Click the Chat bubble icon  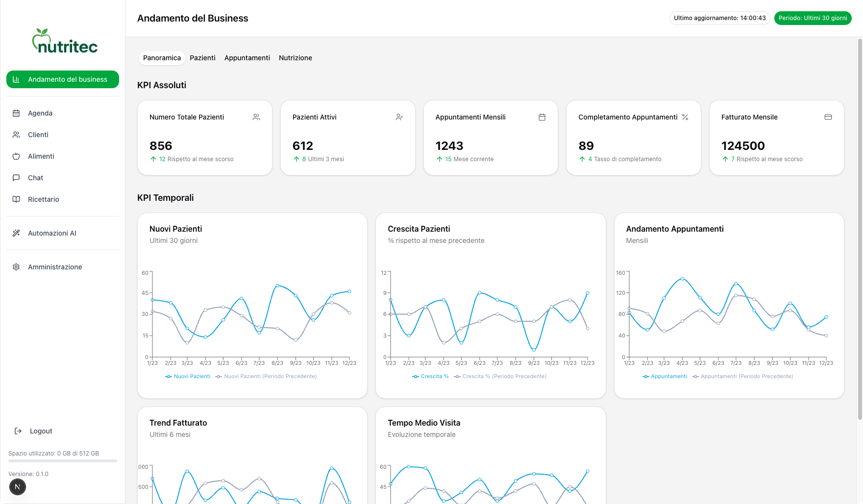pyautogui.click(x=16, y=178)
